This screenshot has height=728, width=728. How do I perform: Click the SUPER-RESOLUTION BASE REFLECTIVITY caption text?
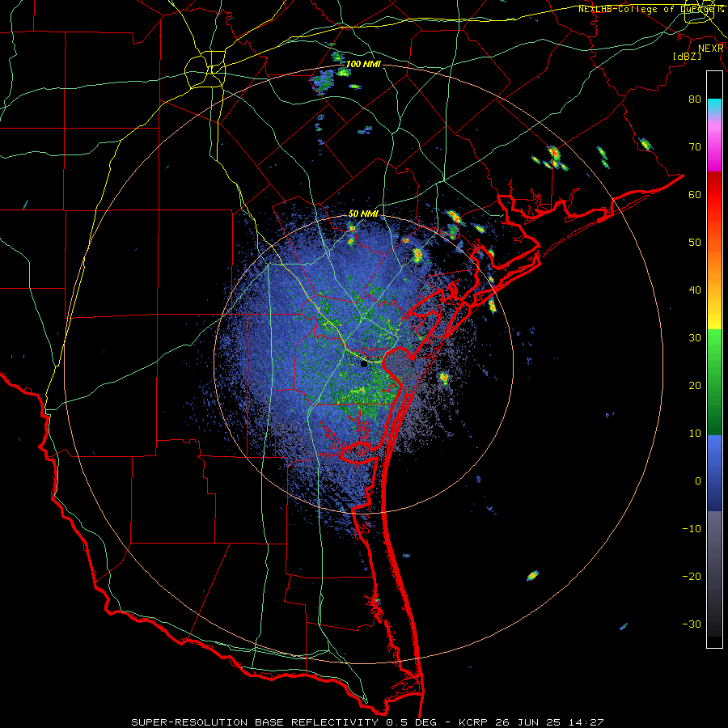point(255,722)
